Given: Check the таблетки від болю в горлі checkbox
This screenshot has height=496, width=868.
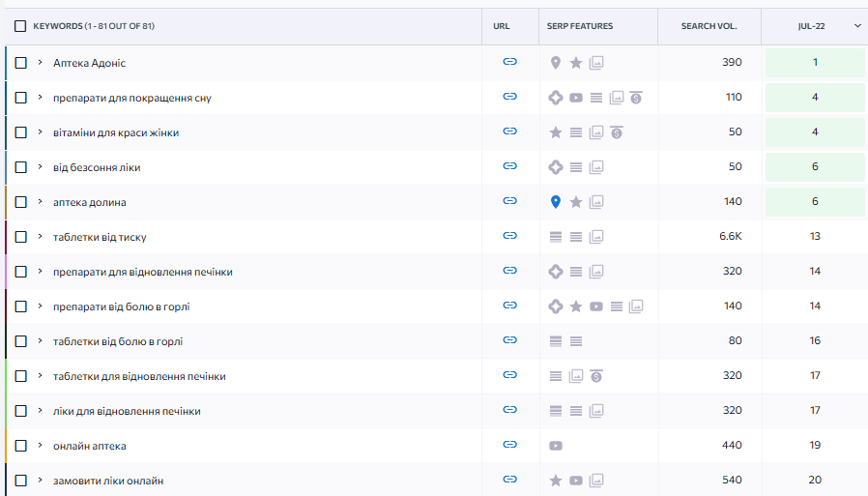Looking at the screenshot, I should click(x=20, y=341).
